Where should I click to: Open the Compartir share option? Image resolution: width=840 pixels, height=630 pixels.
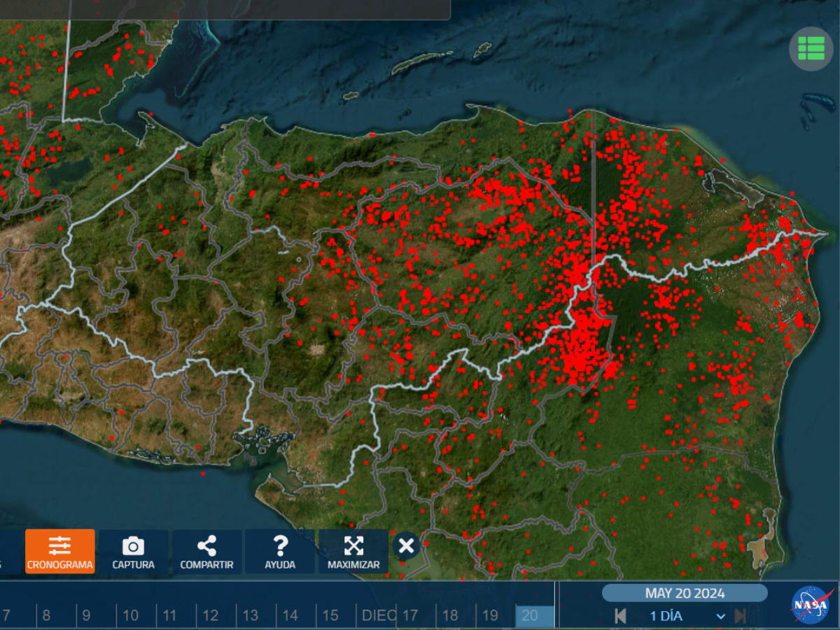click(206, 552)
